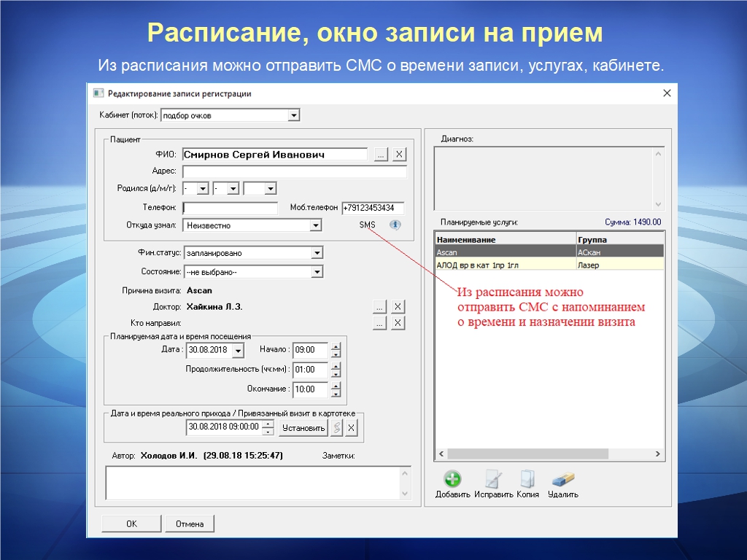Clear the Доктор field with X button
This screenshot has width=747, height=560.
tap(398, 307)
